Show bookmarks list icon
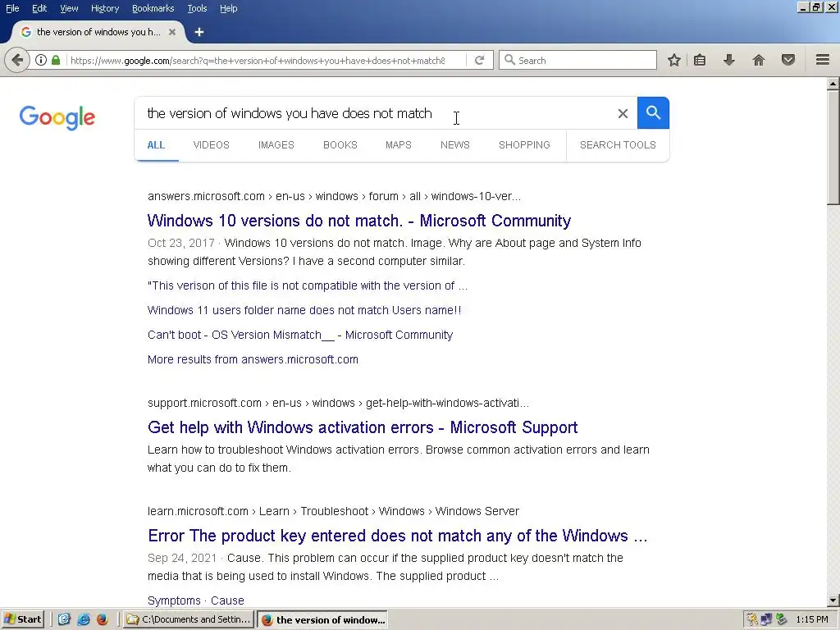 click(700, 60)
